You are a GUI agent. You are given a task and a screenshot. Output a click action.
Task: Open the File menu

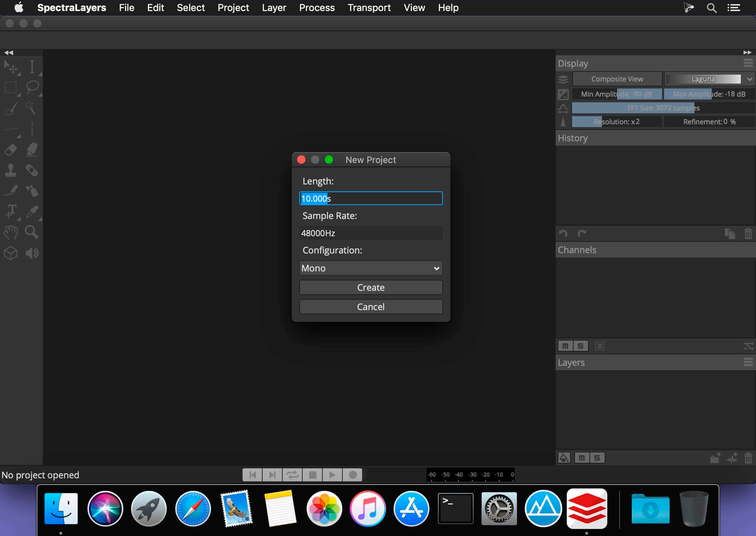pos(126,8)
